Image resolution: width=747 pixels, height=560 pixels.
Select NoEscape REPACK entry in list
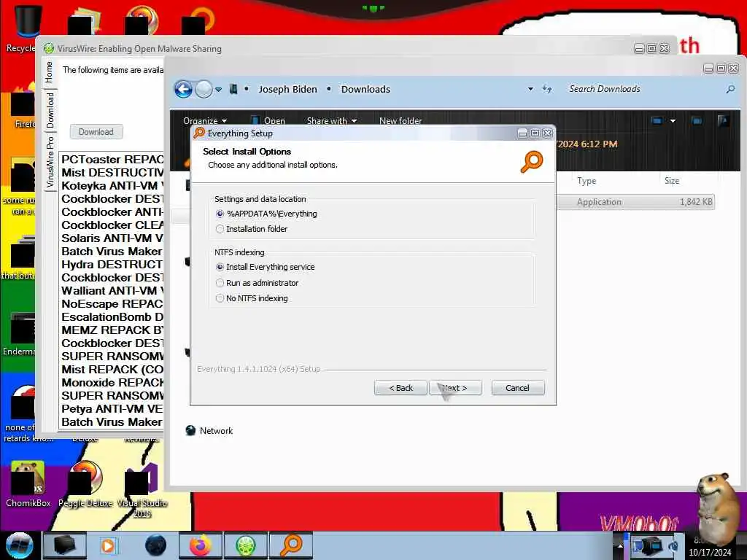point(112,304)
